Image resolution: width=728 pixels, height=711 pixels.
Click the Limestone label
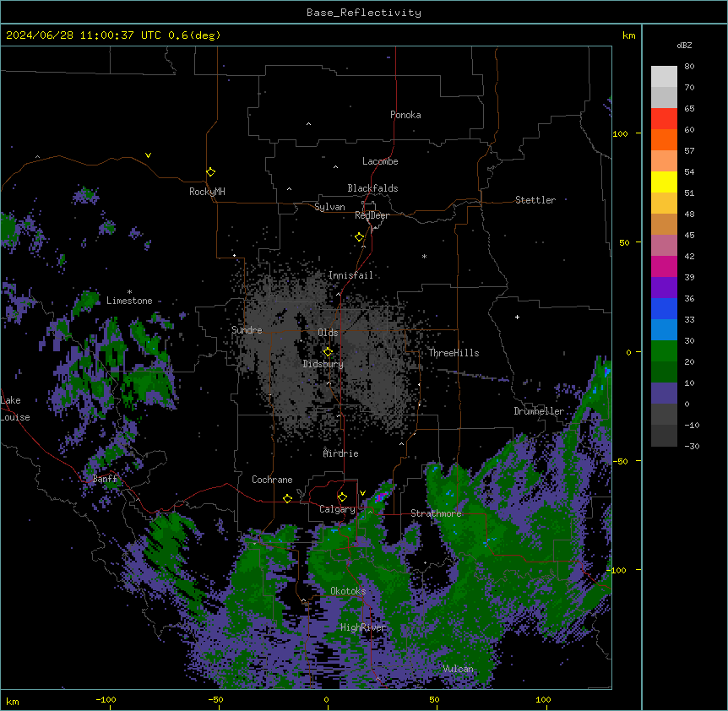coord(129,301)
